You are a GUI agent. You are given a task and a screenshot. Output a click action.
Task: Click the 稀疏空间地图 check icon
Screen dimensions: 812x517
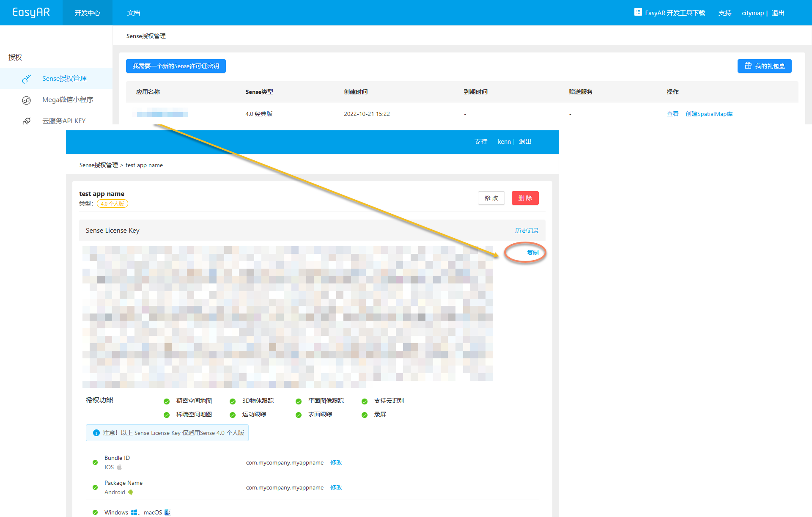pos(167,415)
